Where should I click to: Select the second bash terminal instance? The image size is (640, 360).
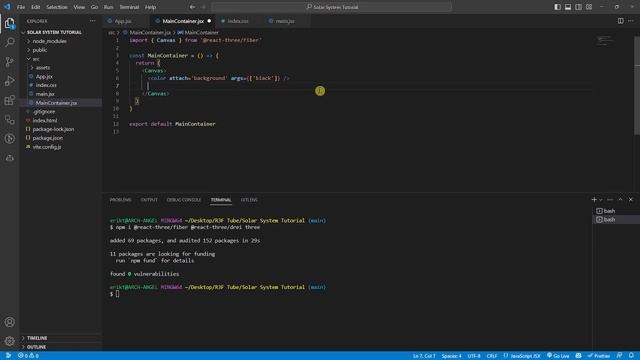click(616, 220)
